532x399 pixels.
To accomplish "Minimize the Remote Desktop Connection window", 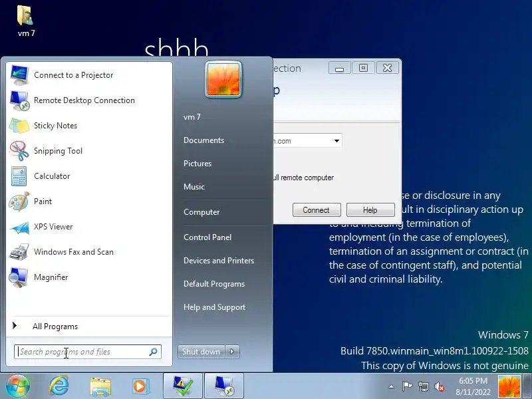I will coord(339,68).
